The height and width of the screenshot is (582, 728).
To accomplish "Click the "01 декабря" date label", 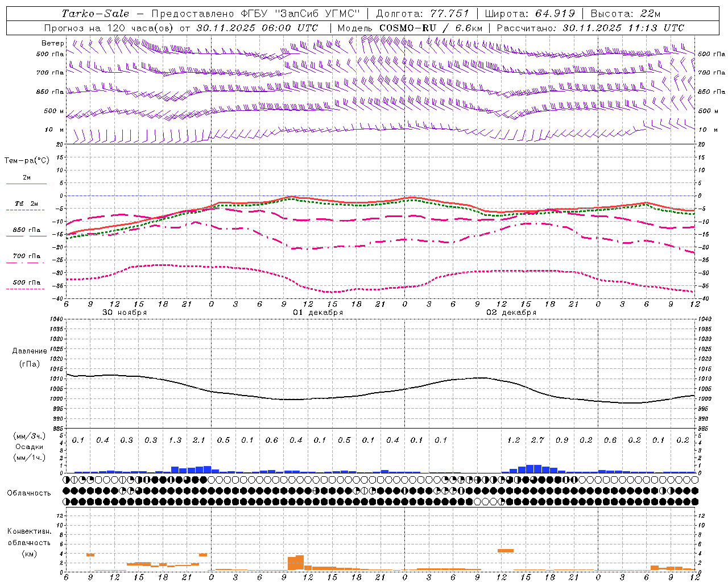I will point(318,313).
